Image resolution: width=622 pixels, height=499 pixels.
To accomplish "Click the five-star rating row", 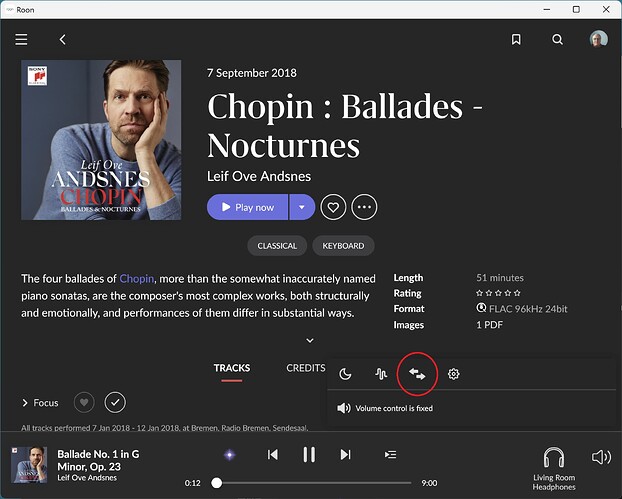I will (x=498, y=293).
